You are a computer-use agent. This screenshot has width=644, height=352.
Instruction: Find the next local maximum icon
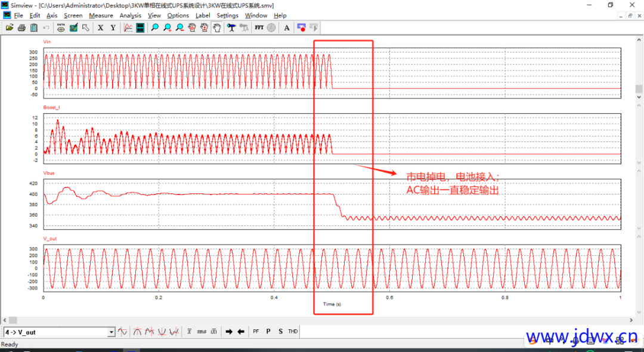point(150,332)
